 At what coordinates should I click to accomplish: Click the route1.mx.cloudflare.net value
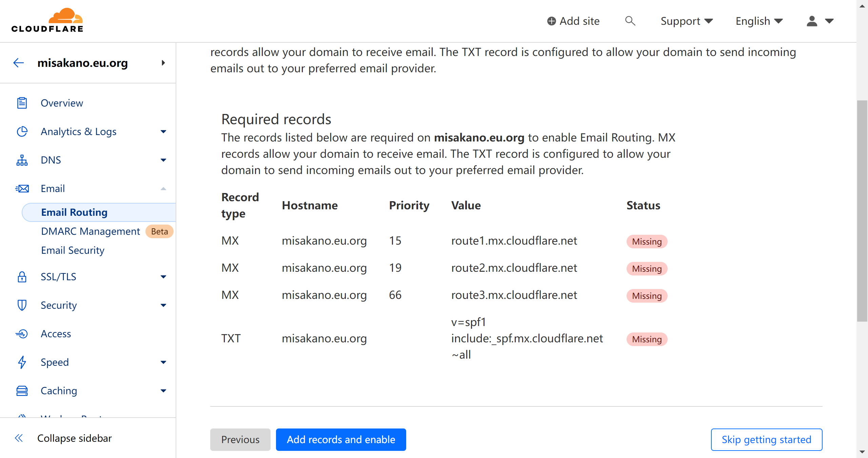tap(514, 241)
